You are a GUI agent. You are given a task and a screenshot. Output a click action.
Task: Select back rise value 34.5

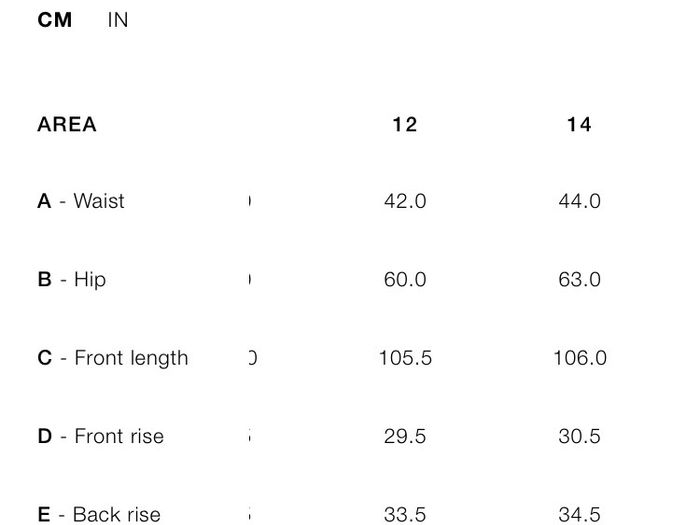click(579, 515)
